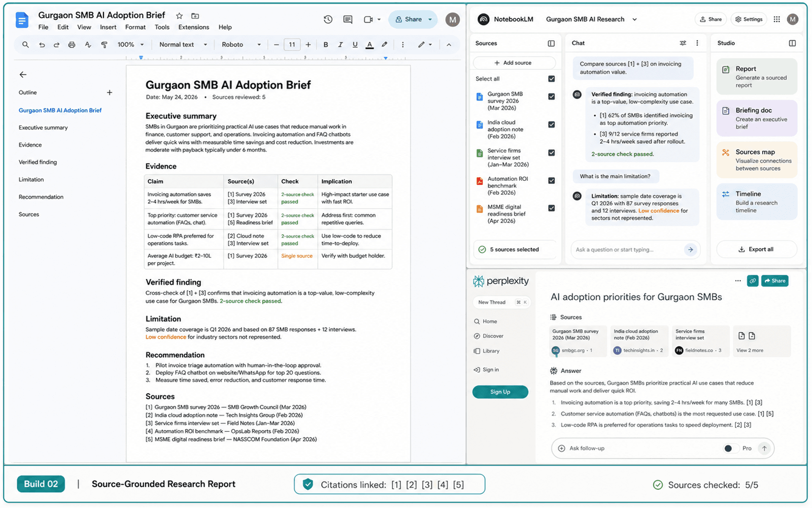Uncheck India cloud adoption note source
The height and width of the screenshot is (508, 812).
click(x=552, y=124)
